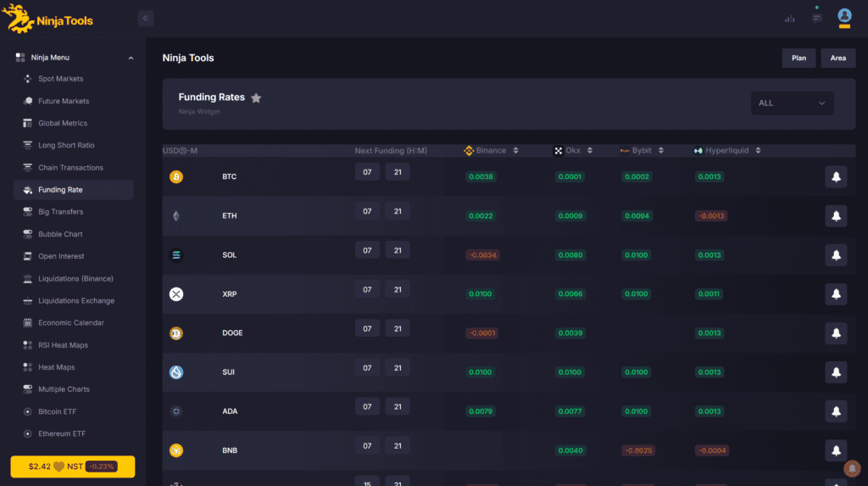The height and width of the screenshot is (486, 868).
Task: Open Multiple Charts page
Action: pos(64,389)
